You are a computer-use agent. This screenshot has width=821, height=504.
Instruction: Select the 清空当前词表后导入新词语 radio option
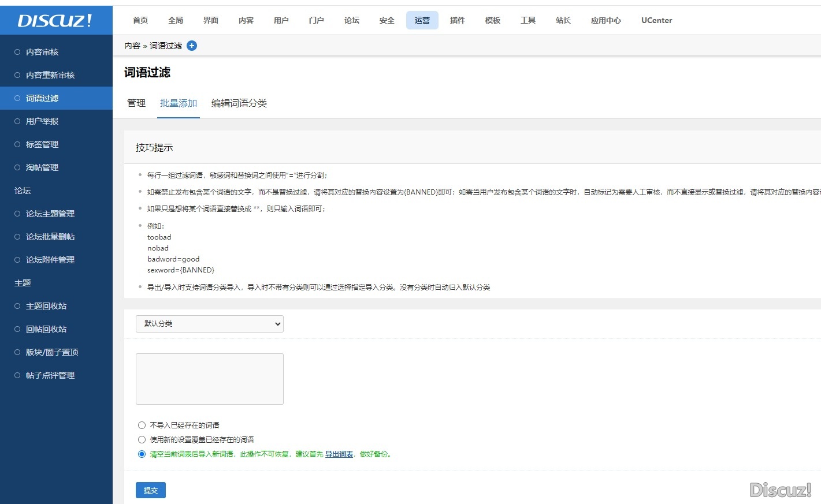click(x=142, y=454)
